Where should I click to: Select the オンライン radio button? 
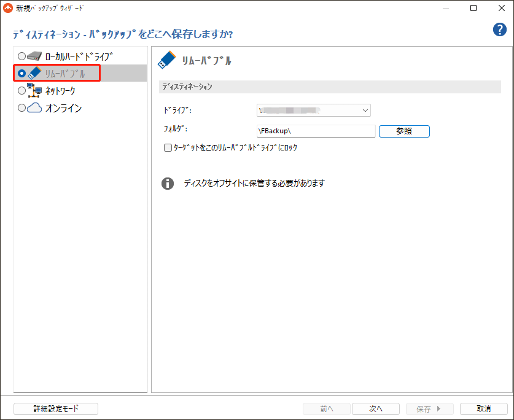pos(21,108)
